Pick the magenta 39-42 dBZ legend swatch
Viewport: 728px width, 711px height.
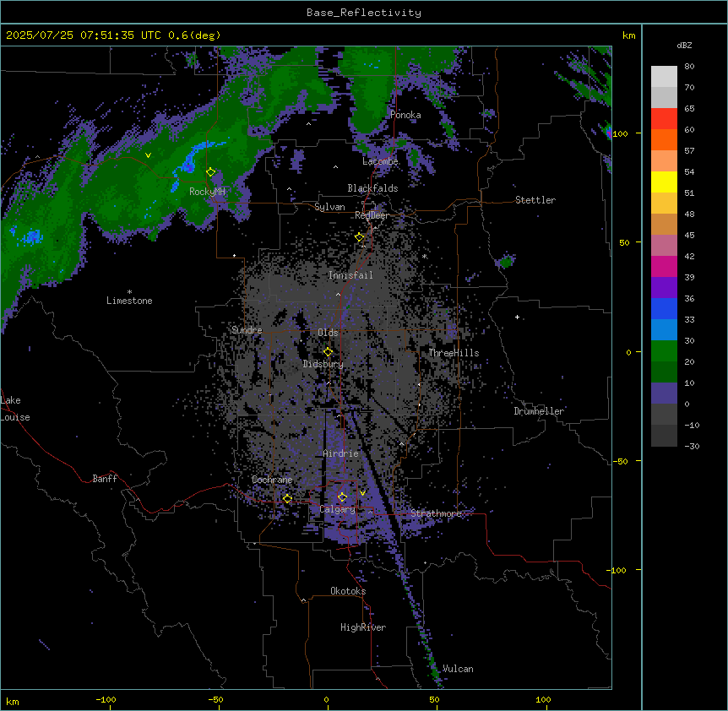click(x=664, y=267)
